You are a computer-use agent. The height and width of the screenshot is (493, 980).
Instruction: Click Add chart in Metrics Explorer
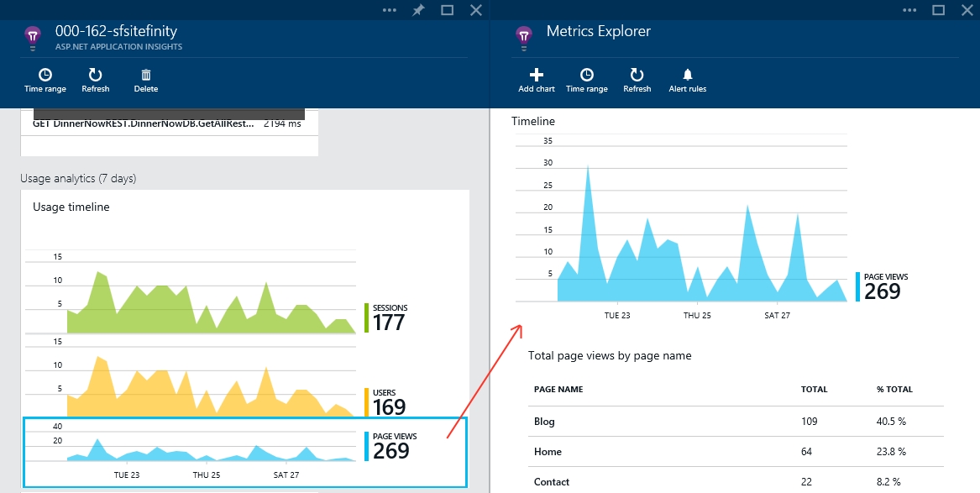click(537, 81)
